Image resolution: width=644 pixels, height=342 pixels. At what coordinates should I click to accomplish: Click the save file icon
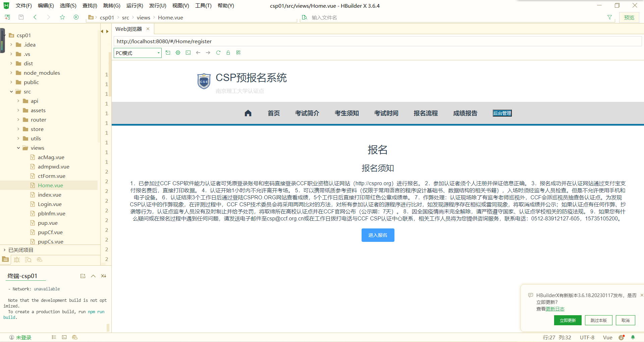pyautogui.click(x=21, y=17)
